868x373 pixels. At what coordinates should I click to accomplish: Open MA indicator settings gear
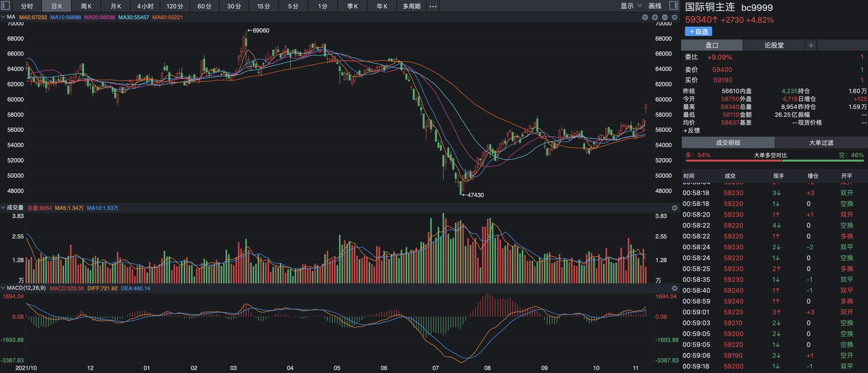(675, 17)
